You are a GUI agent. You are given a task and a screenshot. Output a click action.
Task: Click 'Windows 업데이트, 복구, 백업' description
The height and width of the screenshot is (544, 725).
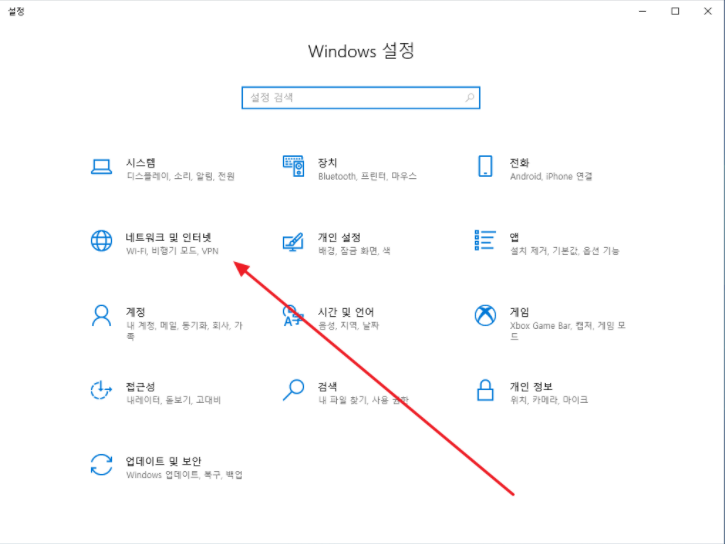[184, 475]
